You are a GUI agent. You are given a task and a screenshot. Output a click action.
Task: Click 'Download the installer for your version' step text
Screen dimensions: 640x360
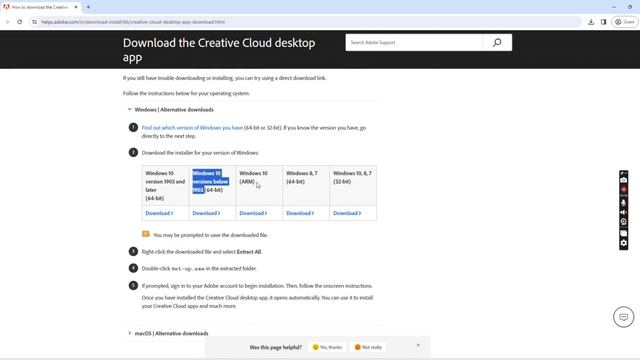point(200,153)
